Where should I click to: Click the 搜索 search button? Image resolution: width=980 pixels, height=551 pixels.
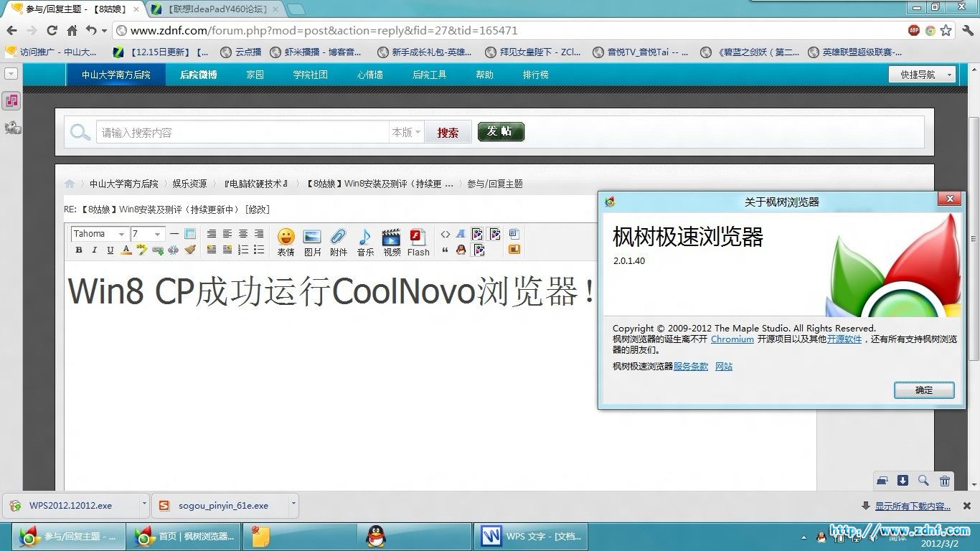[448, 132]
